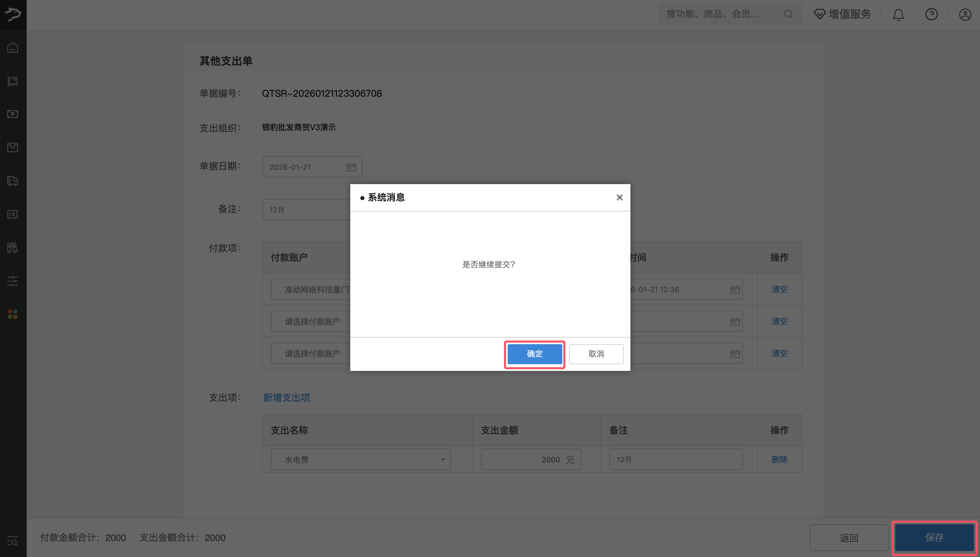
Task: Confirm submission by clicking 确定
Action: pos(534,354)
